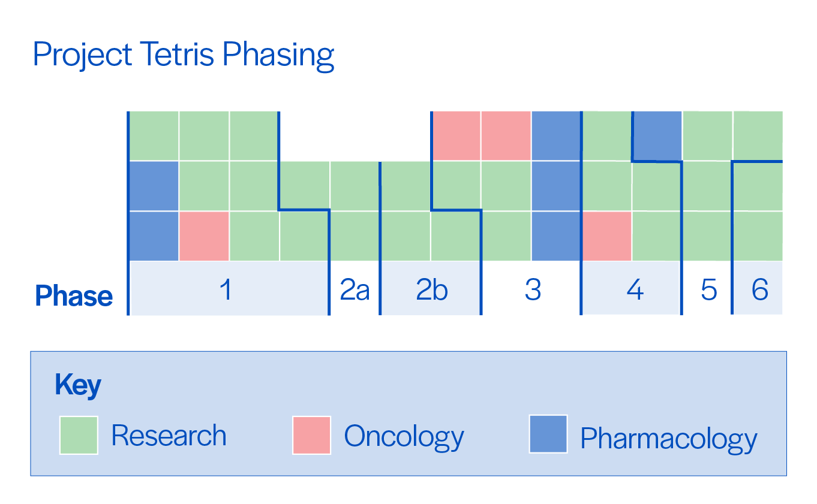The height and width of the screenshot is (504, 817).
Task: Select the blue Pharmacology block atop Phase 4
Action: pos(657,136)
